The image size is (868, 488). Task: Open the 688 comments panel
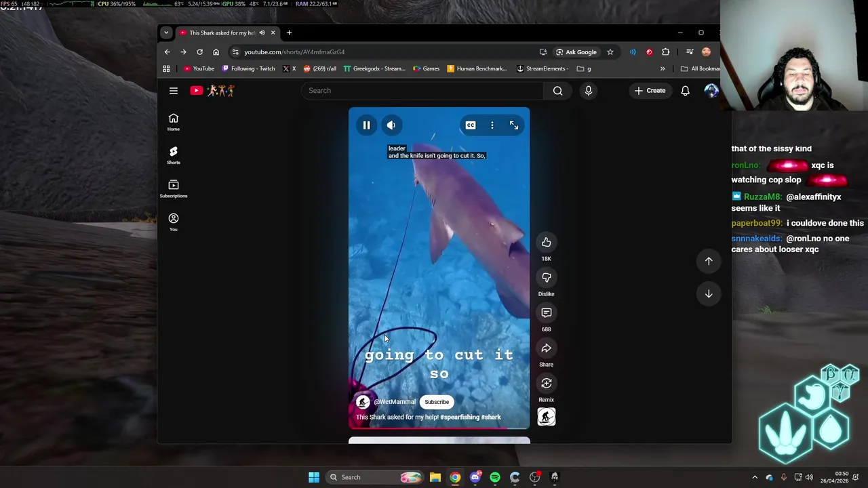tap(546, 313)
